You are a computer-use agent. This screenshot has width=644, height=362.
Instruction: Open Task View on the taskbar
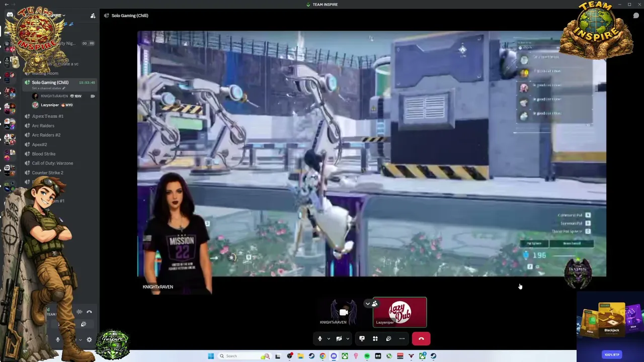click(278, 356)
